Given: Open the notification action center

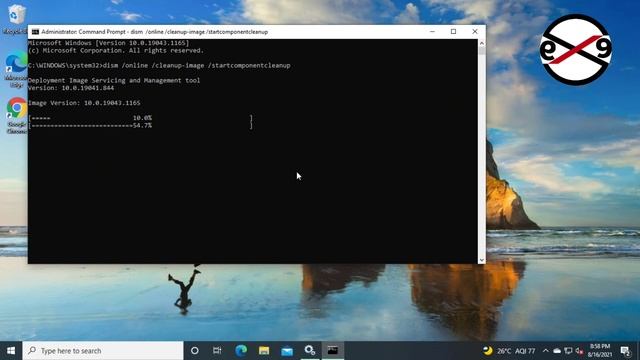Looking at the screenshot, I should point(625,351).
